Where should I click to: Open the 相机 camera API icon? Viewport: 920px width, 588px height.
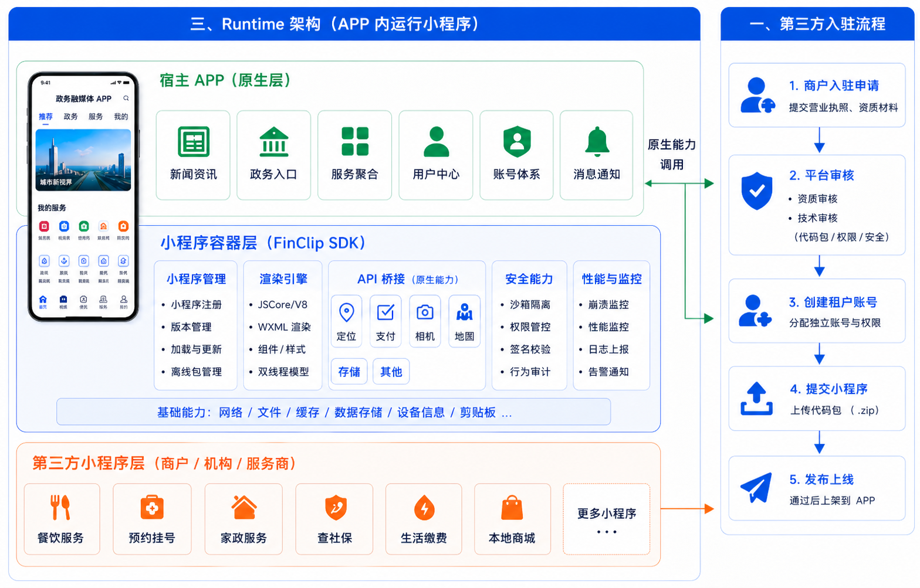tap(425, 312)
